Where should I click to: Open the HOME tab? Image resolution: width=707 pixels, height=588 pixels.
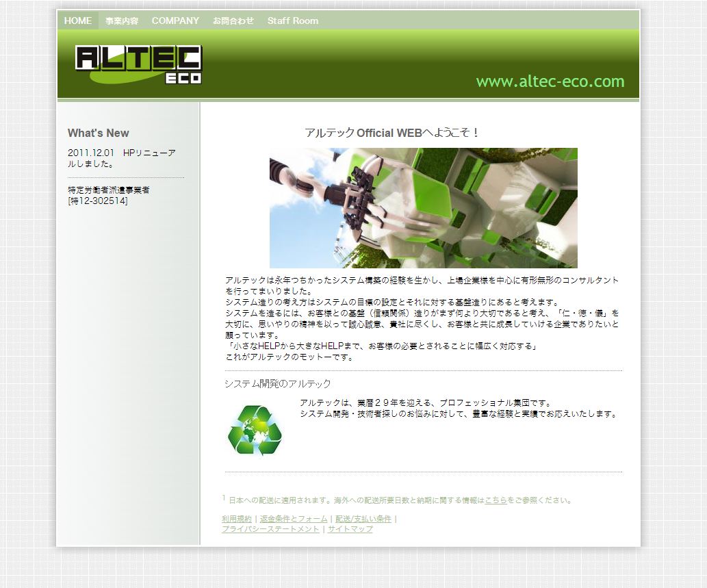78,21
